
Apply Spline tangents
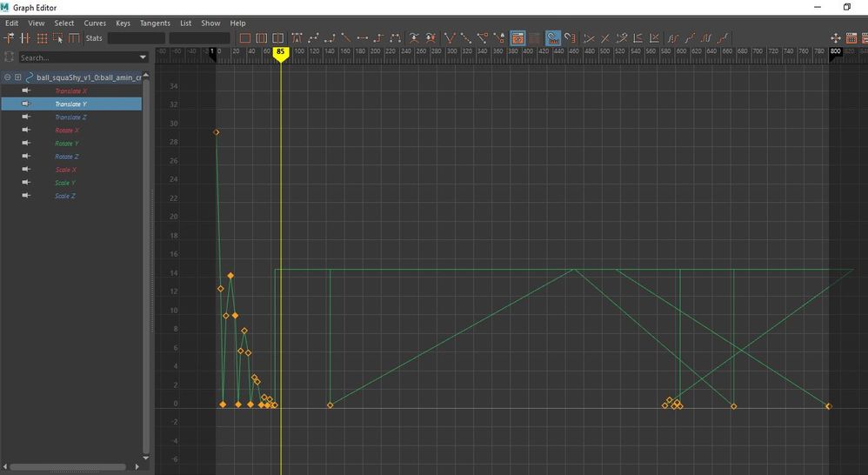(313, 38)
